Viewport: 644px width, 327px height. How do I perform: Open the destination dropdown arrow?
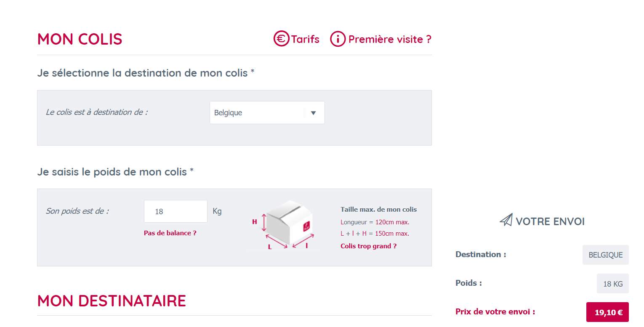tap(313, 113)
